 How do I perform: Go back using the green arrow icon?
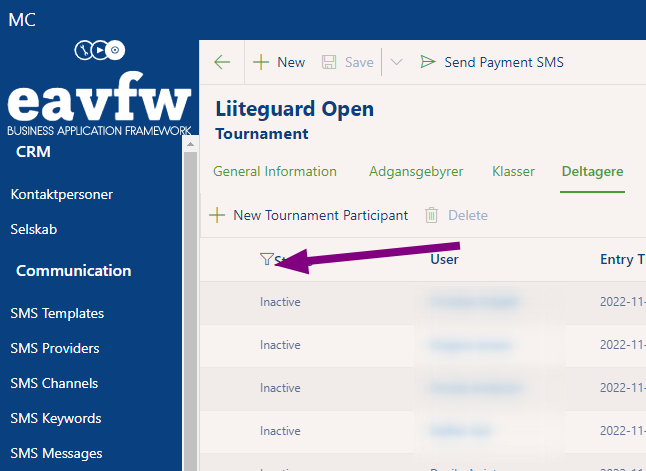click(x=222, y=62)
